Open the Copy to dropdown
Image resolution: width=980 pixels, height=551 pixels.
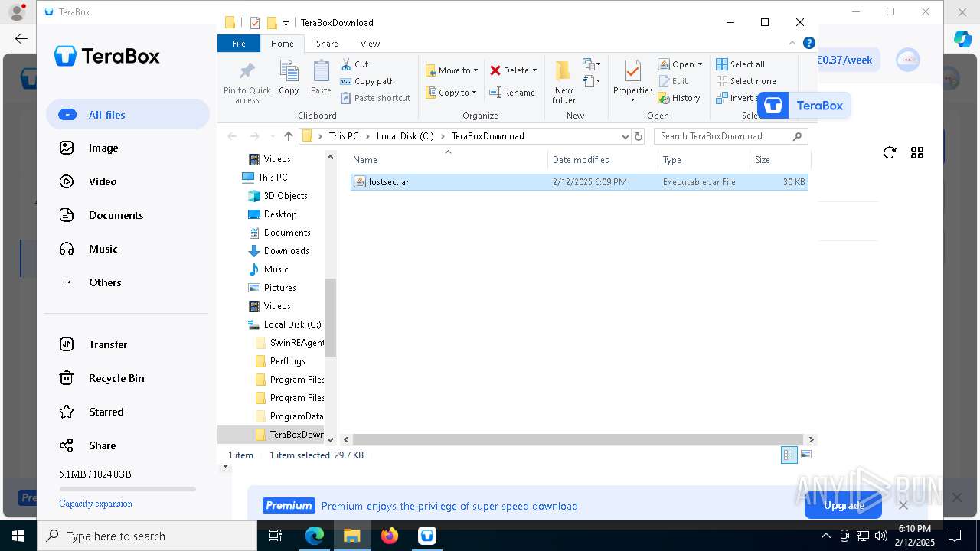pos(451,93)
